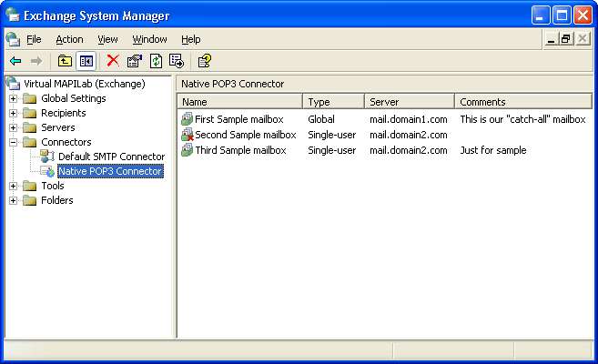Select the Connectors tree label
The width and height of the screenshot is (598, 364).
pos(66,142)
